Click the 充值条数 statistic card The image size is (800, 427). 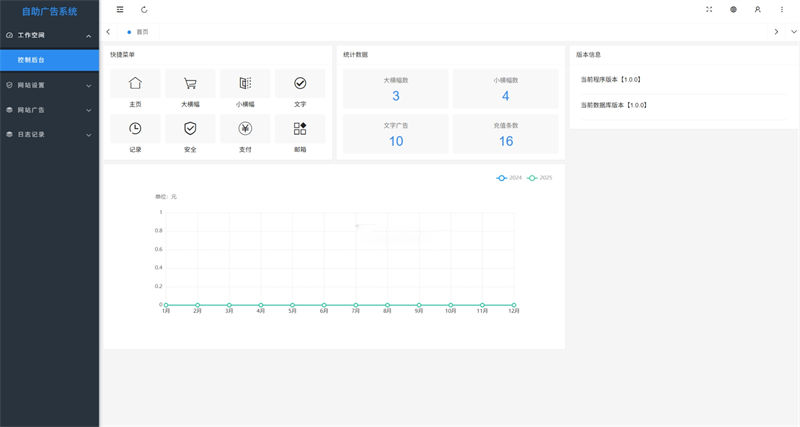coord(506,134)
